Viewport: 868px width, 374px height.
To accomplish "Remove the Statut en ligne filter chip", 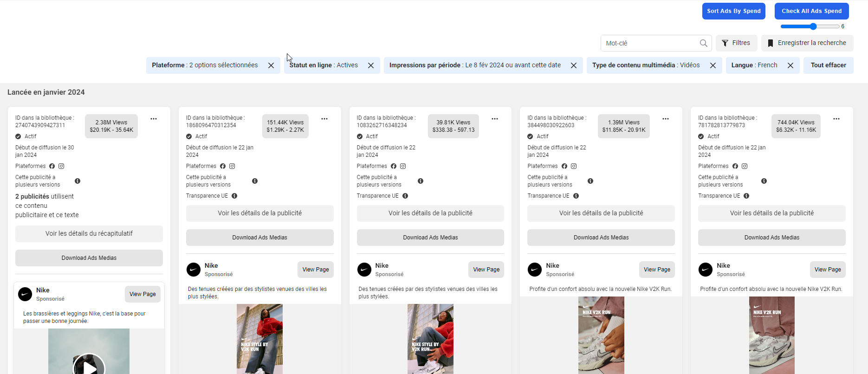I will click(371, 65).
